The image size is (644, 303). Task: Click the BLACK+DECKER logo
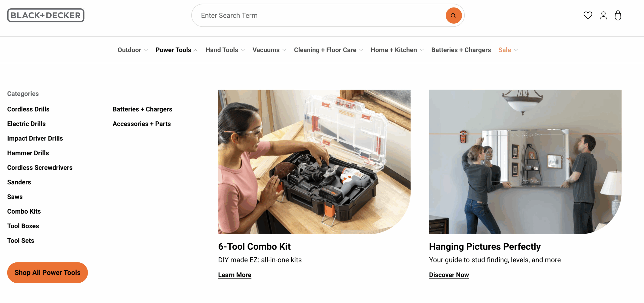coord(46,15)
